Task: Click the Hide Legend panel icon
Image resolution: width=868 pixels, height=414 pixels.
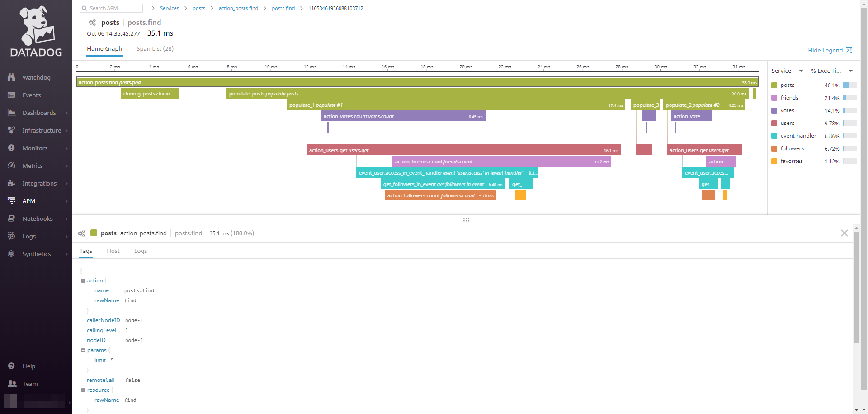Action: pyautogui.click(x=849, y=50)
